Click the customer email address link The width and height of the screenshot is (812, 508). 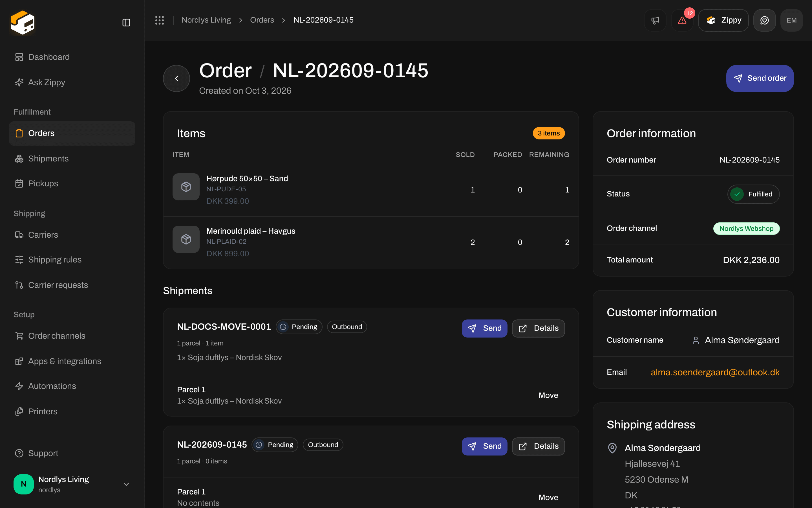coord(715,372)
